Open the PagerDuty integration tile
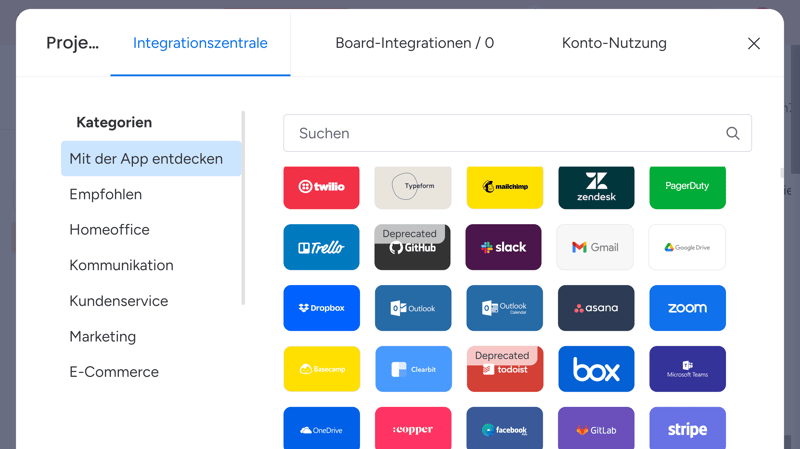 (687, 187)
